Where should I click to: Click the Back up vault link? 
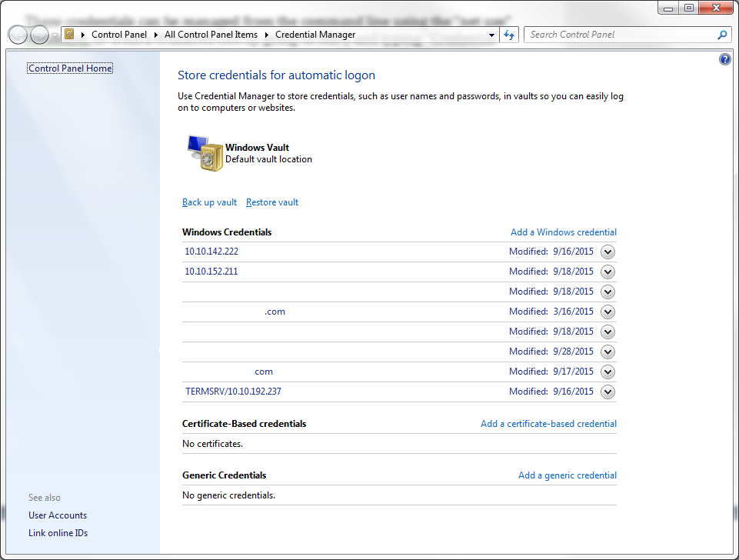[x=209, y=202]
